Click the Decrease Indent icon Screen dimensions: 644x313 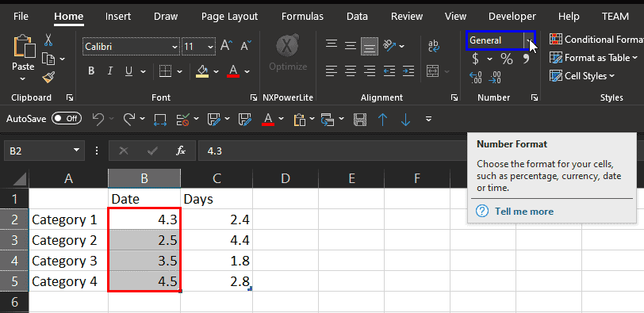coord(389,71)
